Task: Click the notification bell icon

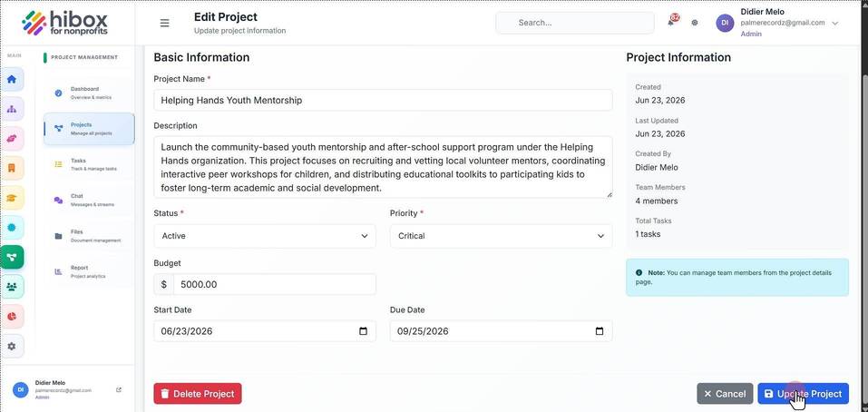Action: tap(671, 23)
